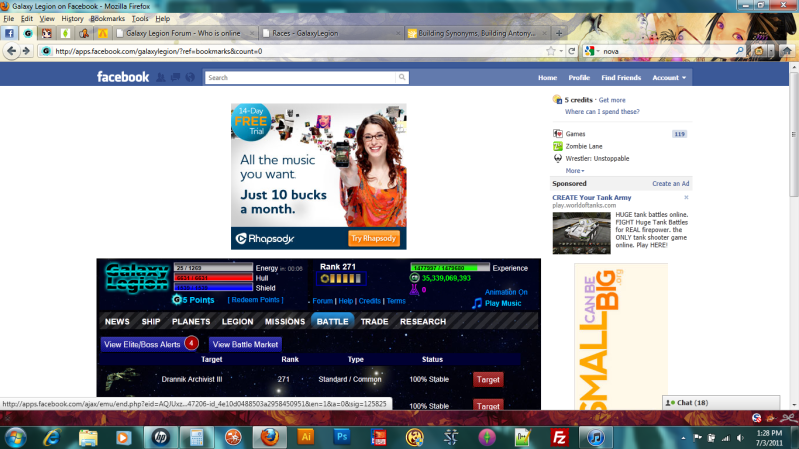This screenshot has width=799, height=449.
Task: Open Games in sidebar
Action: click(x=575, y=134)
